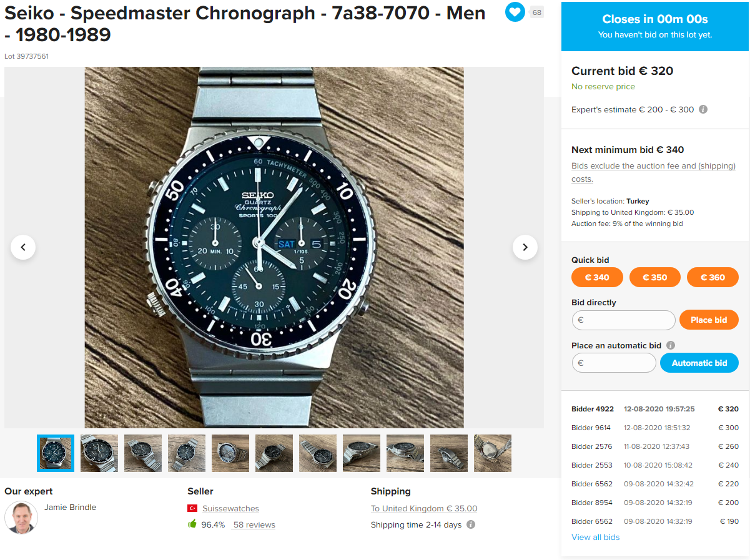The image size is (750, 560).
Task: Click the heart favorite icon
Action: 515,12
